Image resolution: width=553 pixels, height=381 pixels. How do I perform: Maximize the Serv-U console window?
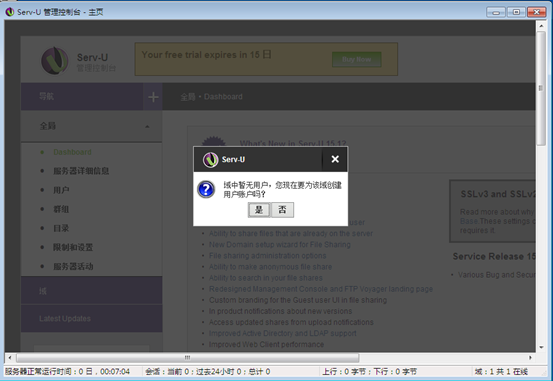tap(516, 12)
